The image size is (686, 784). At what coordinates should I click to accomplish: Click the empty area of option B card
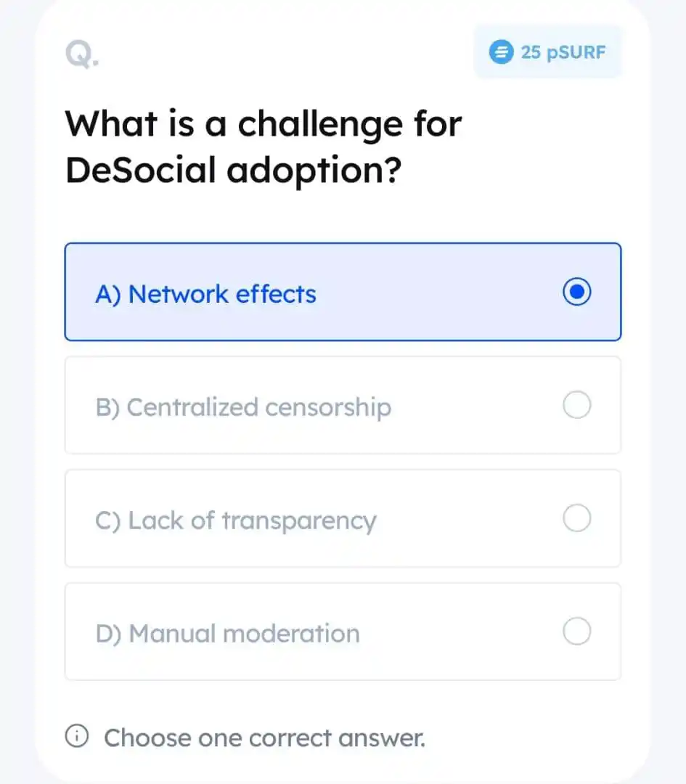click(475, 405)
